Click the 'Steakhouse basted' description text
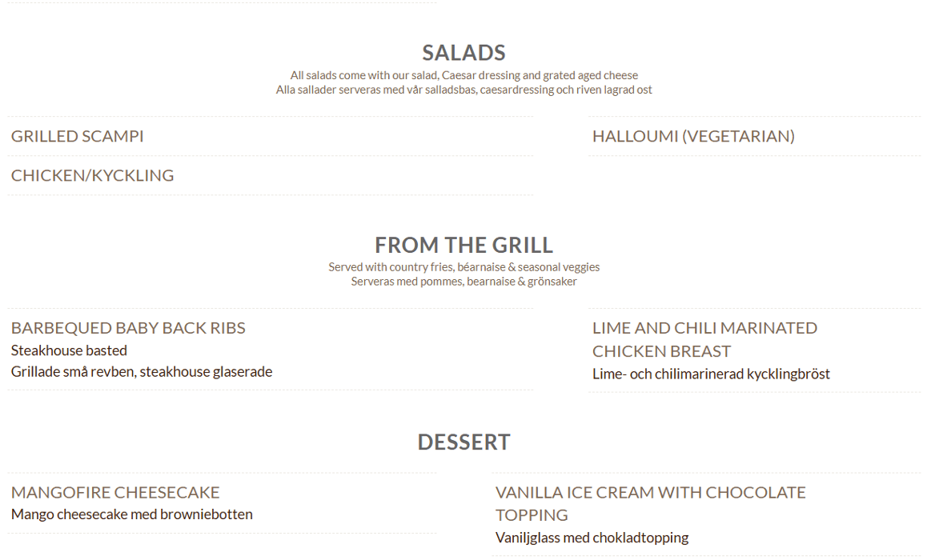Image resolution: width=927 pixels, height=560 pixels. 69,350
